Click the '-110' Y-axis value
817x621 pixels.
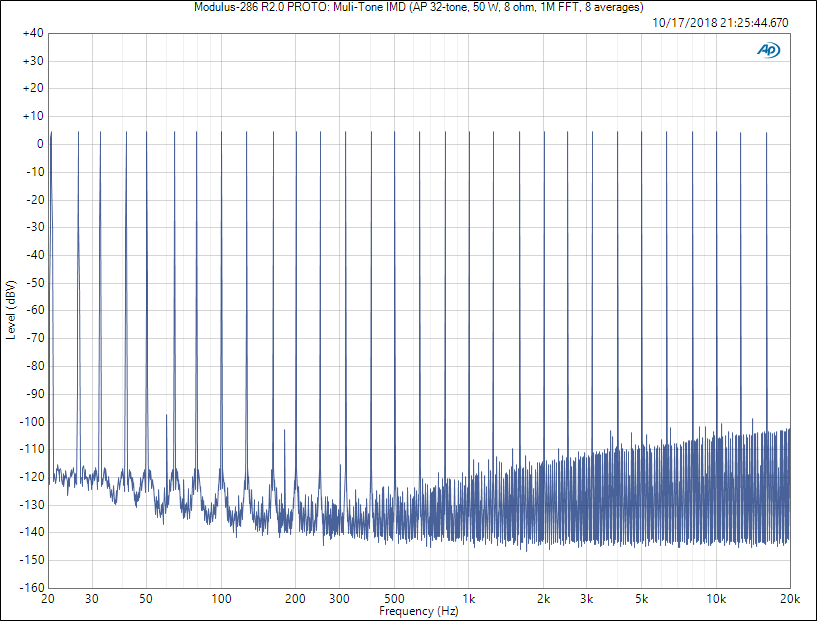(32, 449)
